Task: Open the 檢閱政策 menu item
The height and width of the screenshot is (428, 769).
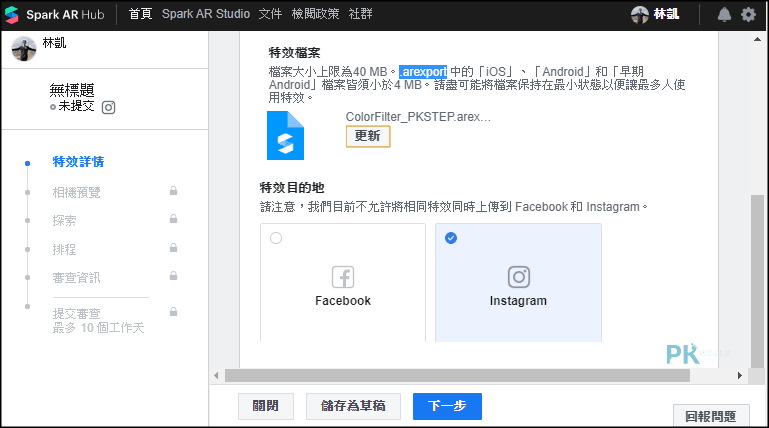Action: click(315, 14)
